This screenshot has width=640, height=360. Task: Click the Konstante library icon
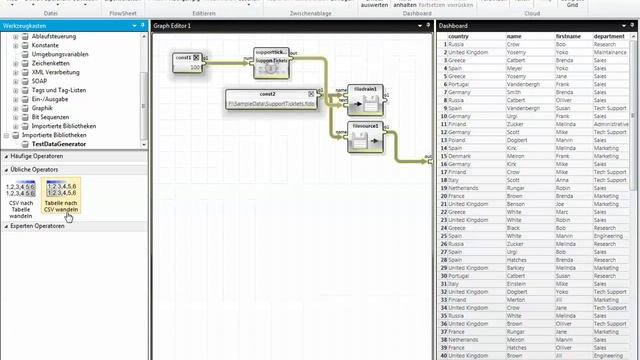point(25,45)
